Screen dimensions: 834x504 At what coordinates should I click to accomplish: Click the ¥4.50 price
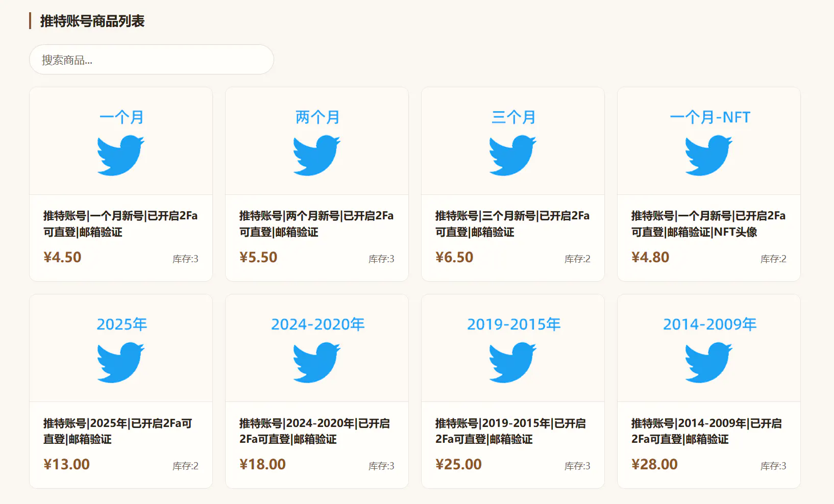tap(62, 257)
